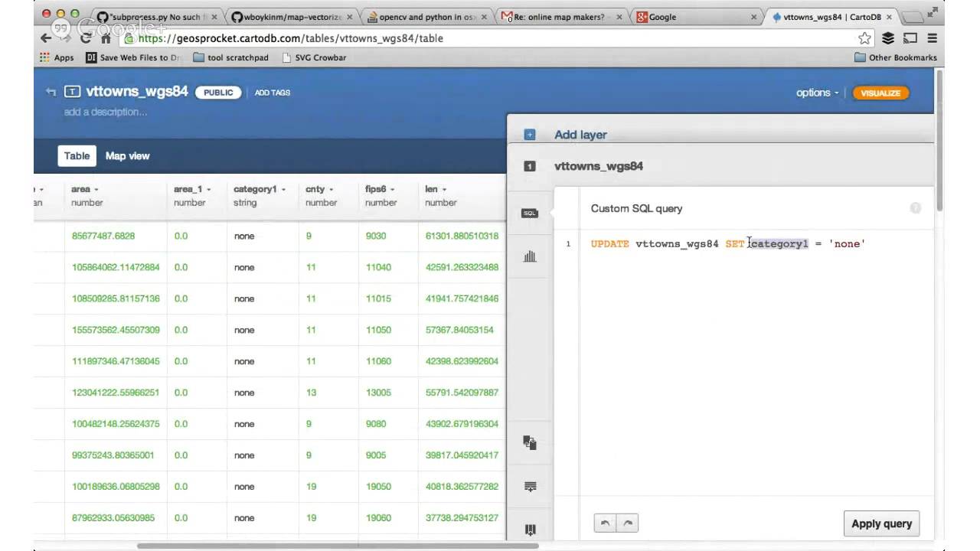The height and width of the screenshot is (551, 980).
Task: Open area column dropdown arrow
Action: pos(96,190)
